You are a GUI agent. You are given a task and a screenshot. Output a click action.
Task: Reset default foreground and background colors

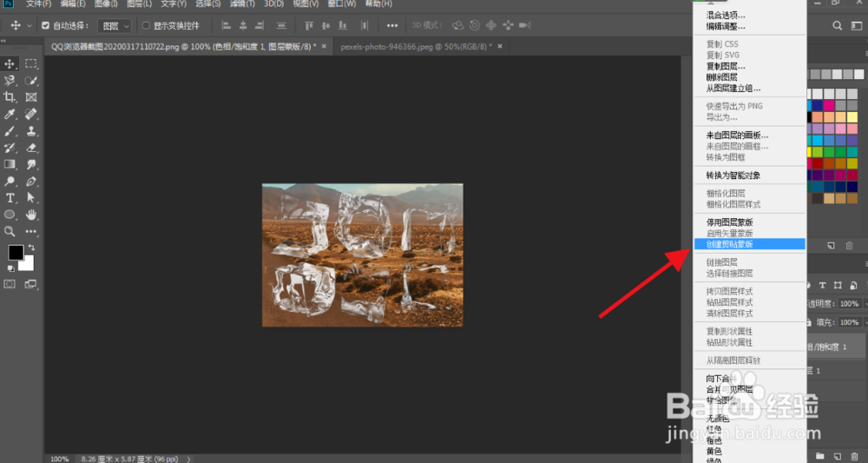click(x=10, y=268)
